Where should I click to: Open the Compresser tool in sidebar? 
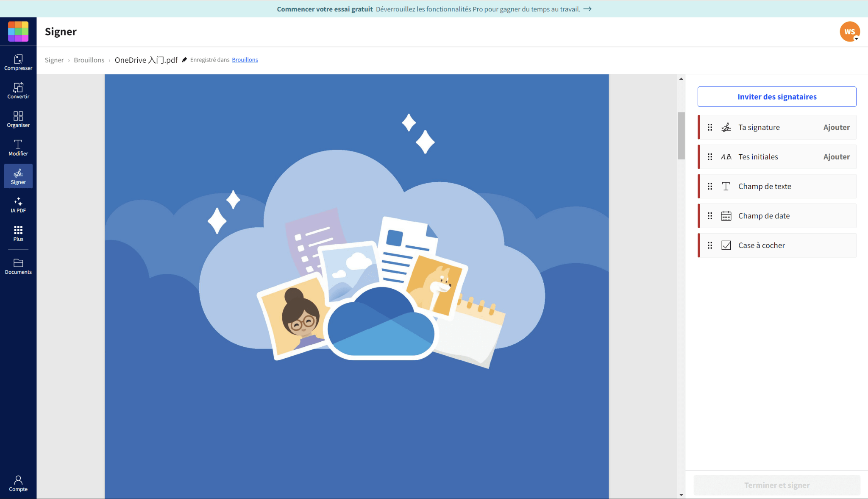tap(18, 62)
